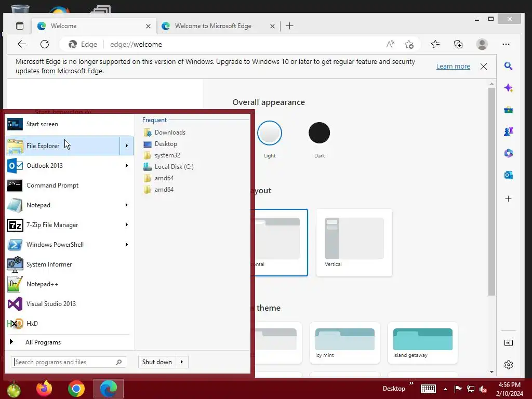Open the Microsoft 365 sidebar icon
Viewport: 532px width, 399px height.
pos(508,153)
